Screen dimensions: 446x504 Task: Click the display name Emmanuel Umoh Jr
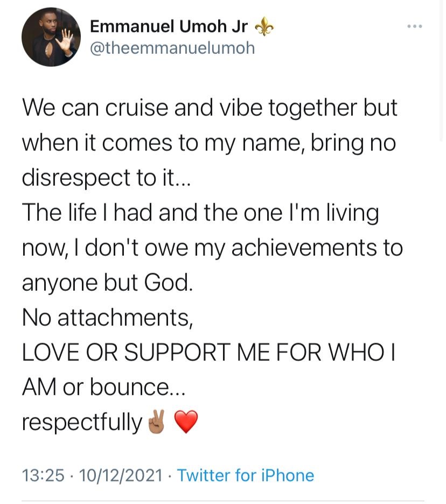169,26
